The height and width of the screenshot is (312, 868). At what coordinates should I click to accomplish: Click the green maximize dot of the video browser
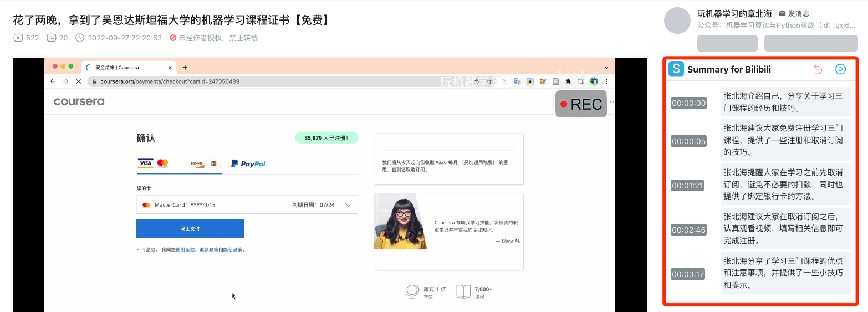[x=71, y=66]
